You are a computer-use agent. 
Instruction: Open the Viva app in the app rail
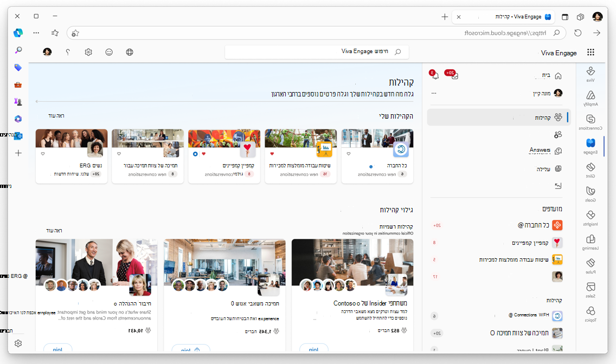point(590,74)
